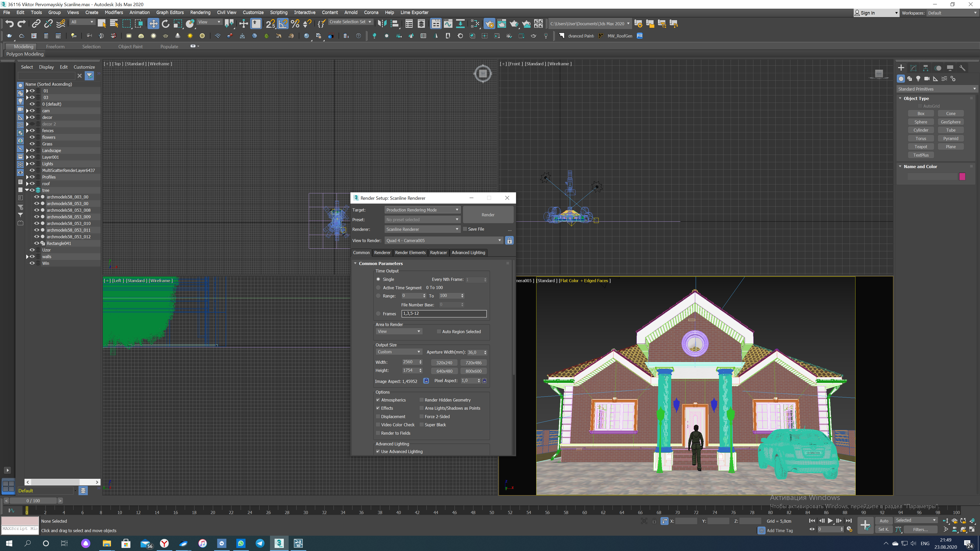Expand the Landscape layer
This screenshot has width=980, height=551.
[x=27, y=151]
